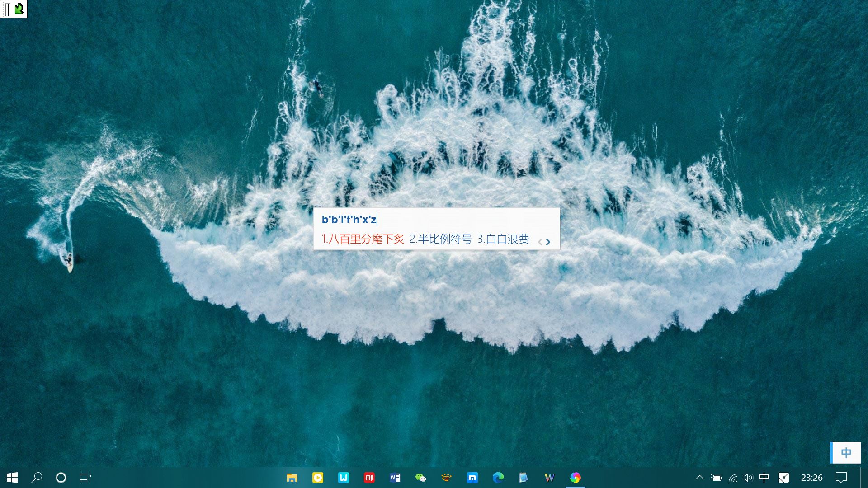Open WeChat from the taskbar
The width and height of the screenshot is (868, 488).
tap(421, 478)
